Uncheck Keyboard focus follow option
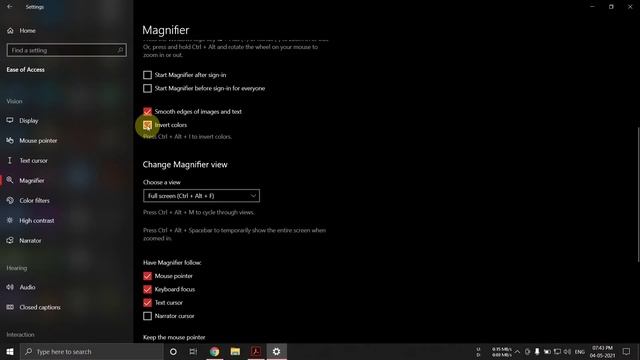This screenshot has width=640, height=360. pyautogui.click(x=147, y=289)
